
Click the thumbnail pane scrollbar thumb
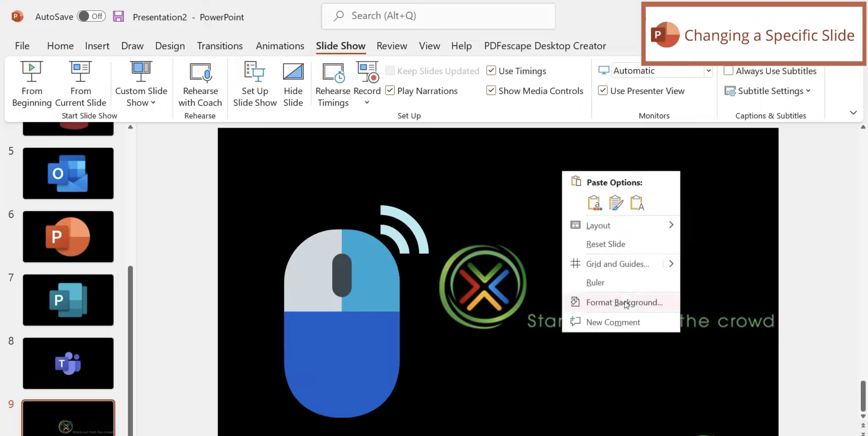pos(130,351)
